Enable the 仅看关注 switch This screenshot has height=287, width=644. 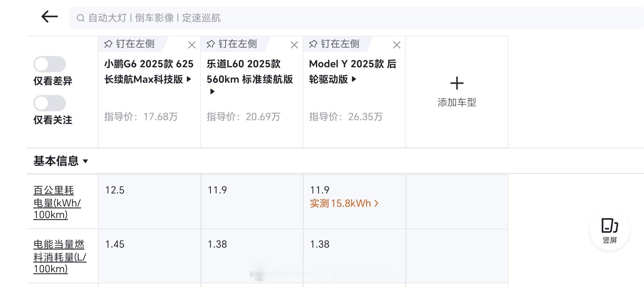50,103
